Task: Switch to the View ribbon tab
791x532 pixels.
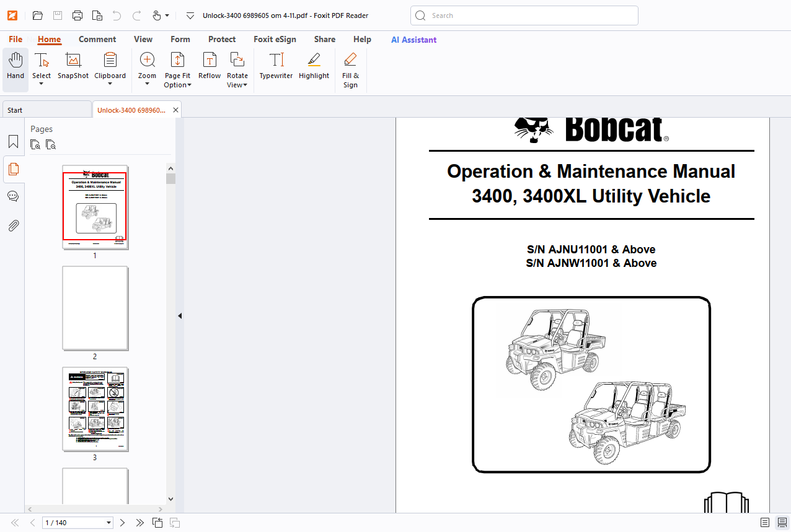Action: pos(143,39)
